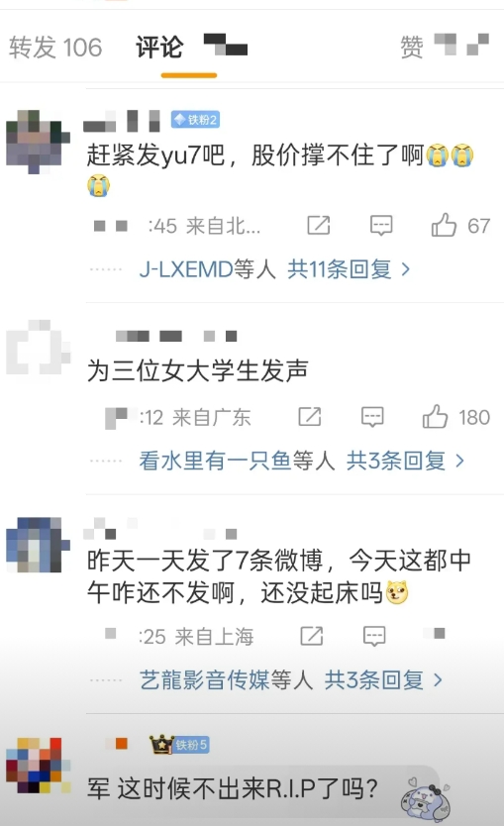Open 看水里有一只鱼 user profile link

[215, 461]
